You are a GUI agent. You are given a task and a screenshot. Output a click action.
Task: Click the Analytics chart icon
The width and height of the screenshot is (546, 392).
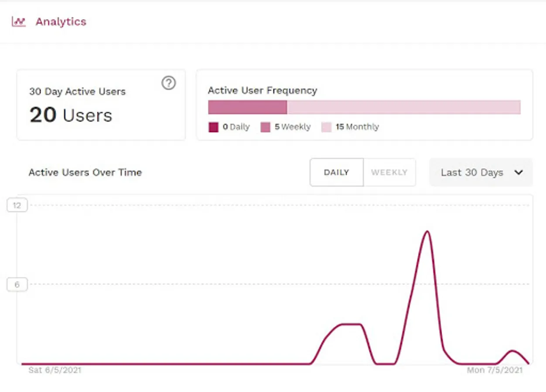[18, 22]
